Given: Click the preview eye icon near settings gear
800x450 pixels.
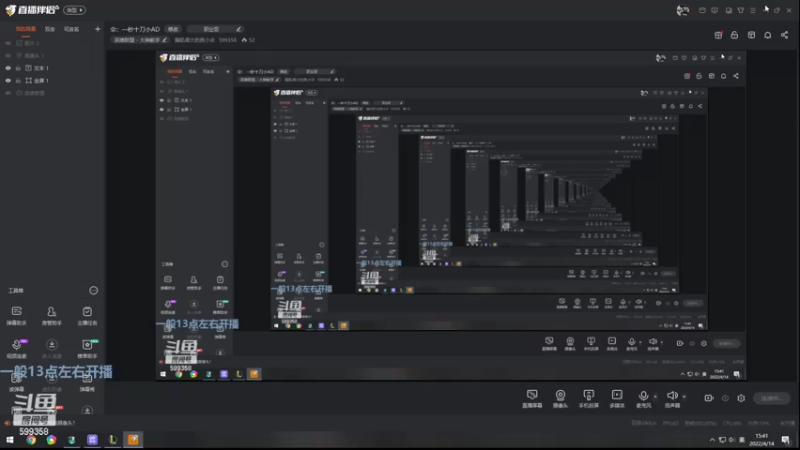Looking at the screenshot, I should click(725, 398).
